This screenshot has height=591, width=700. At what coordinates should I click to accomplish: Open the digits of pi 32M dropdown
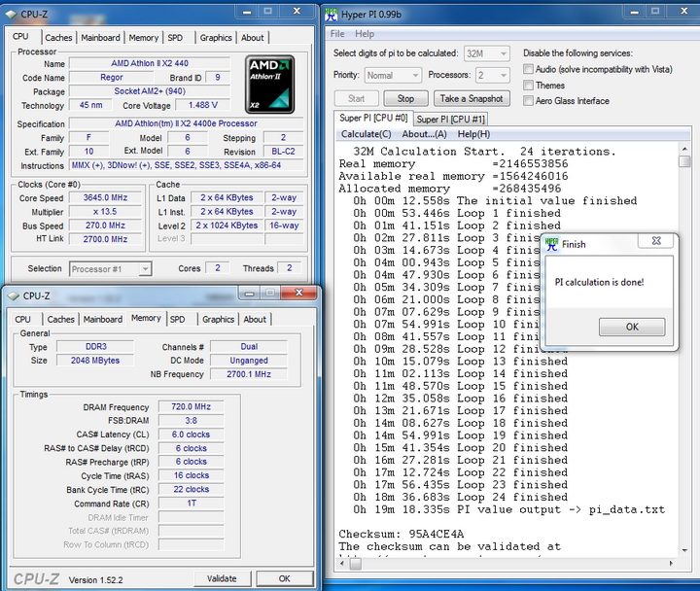click(x=487, y=53)
